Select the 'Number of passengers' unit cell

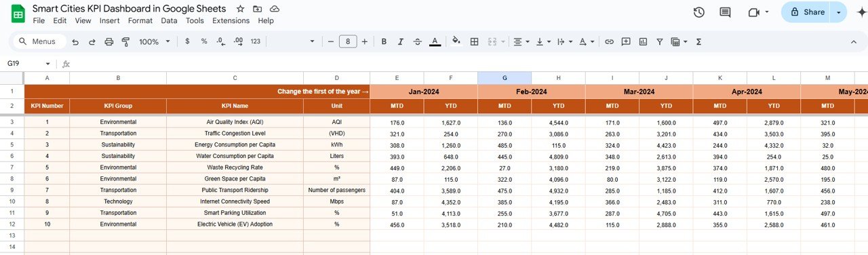336,190
